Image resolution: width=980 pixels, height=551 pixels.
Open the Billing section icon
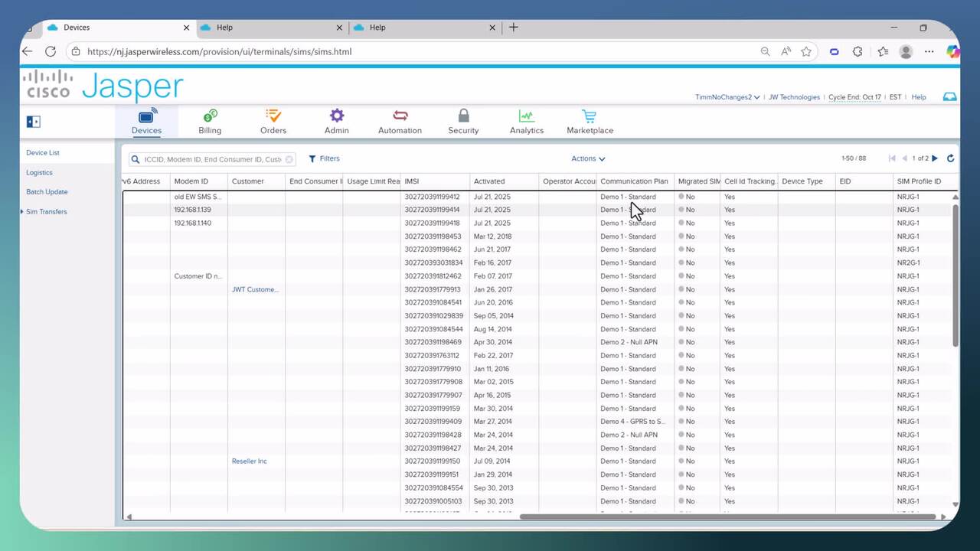(x=210, y=116)
